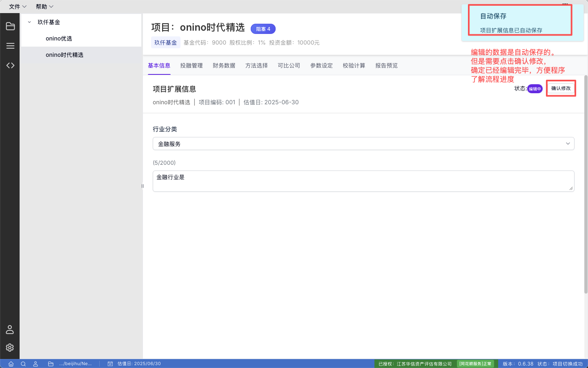This screenshot has width=588, height=368.
Task: Click the text area containing 金融行业是
Action: (363, 181)
